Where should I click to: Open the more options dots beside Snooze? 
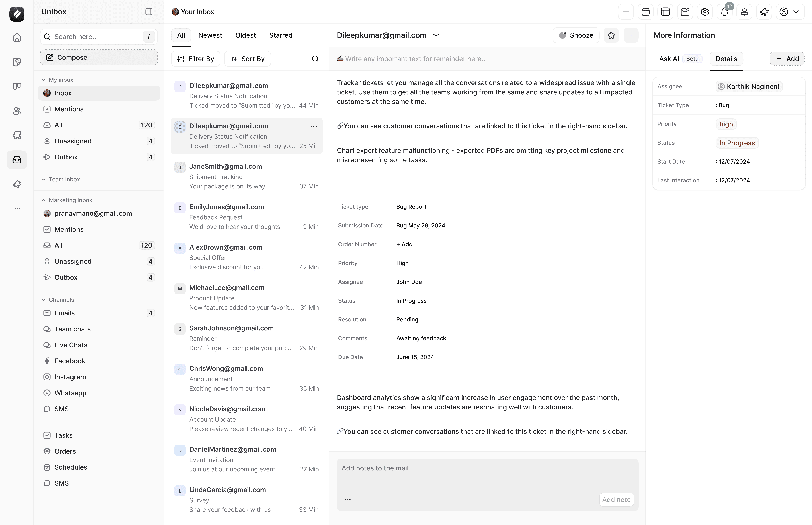(x=631, y=35)
